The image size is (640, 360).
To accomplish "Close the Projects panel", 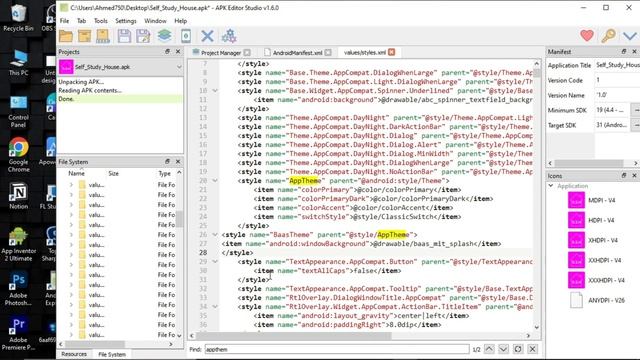I will pyautogui.click(x=178, y=51).
